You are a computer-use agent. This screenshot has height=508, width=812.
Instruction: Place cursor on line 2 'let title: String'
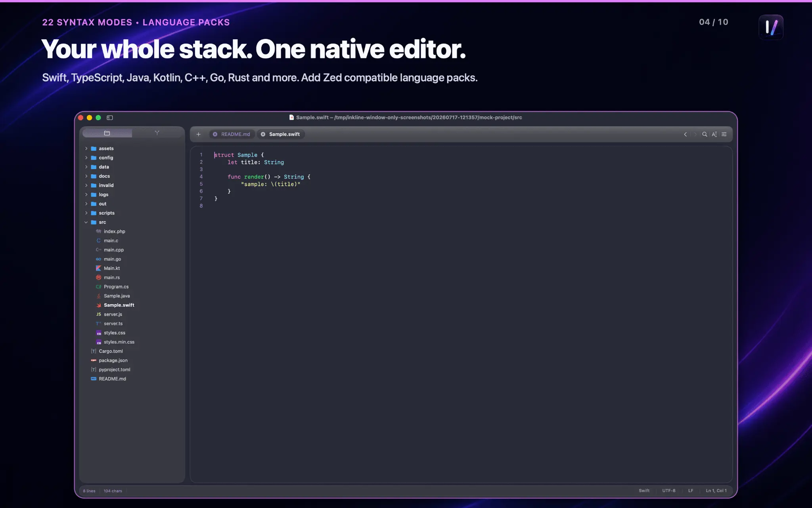256,162
